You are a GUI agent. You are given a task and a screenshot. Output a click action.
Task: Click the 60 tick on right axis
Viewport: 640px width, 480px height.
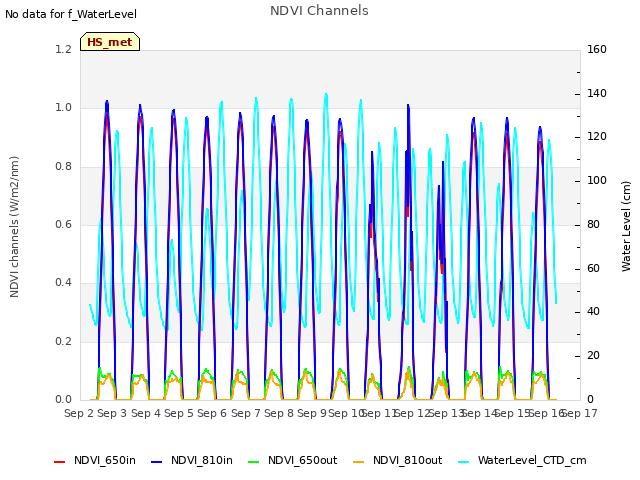(x=593, y=269)
